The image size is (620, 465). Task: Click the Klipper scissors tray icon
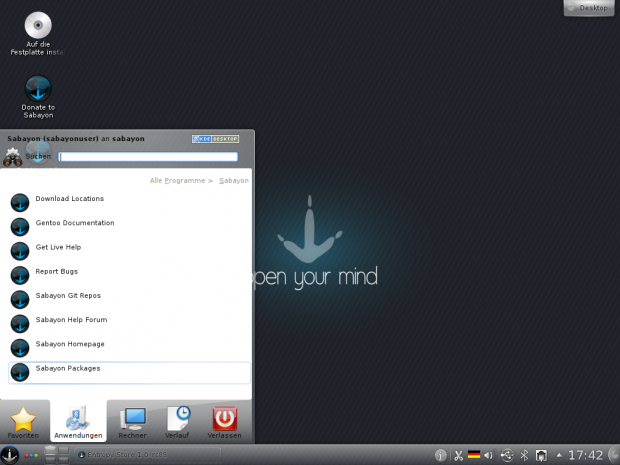(458, 455)
